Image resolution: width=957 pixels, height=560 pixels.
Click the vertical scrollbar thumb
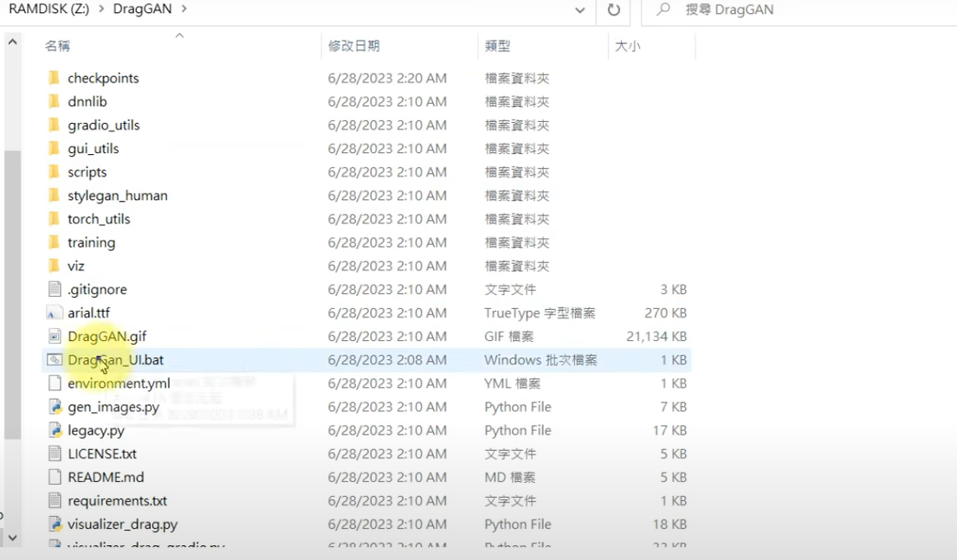(x=12, y=294)
